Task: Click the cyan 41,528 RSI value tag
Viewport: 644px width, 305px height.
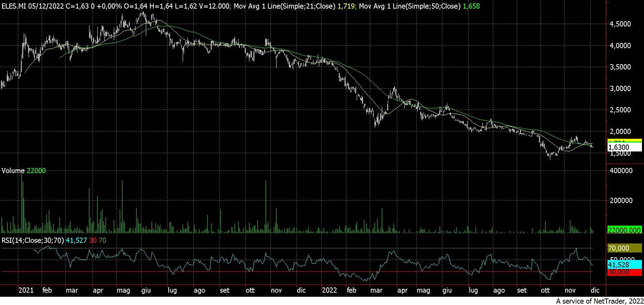Action: click(x=624, y=265)
